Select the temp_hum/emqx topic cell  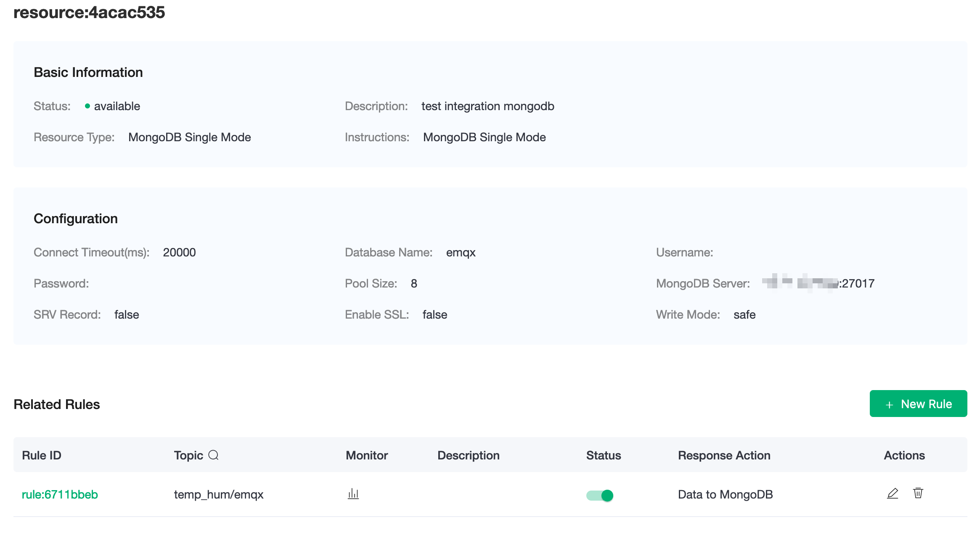[219, 494]
